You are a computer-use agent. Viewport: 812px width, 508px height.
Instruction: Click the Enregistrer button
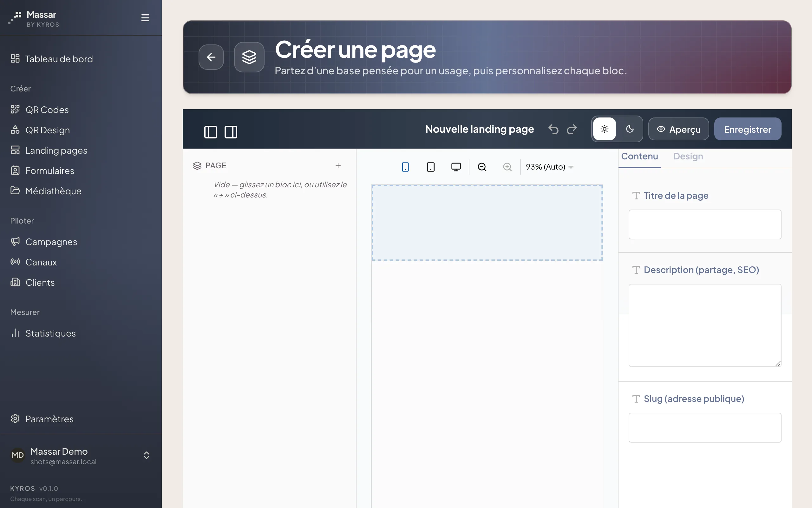coord(748,129)
